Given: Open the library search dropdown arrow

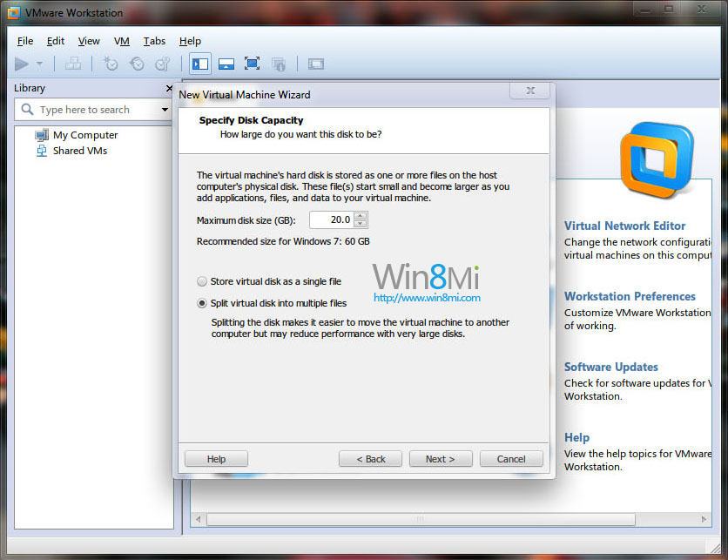Looking at the screenshot, I should (x=165, y=110).
